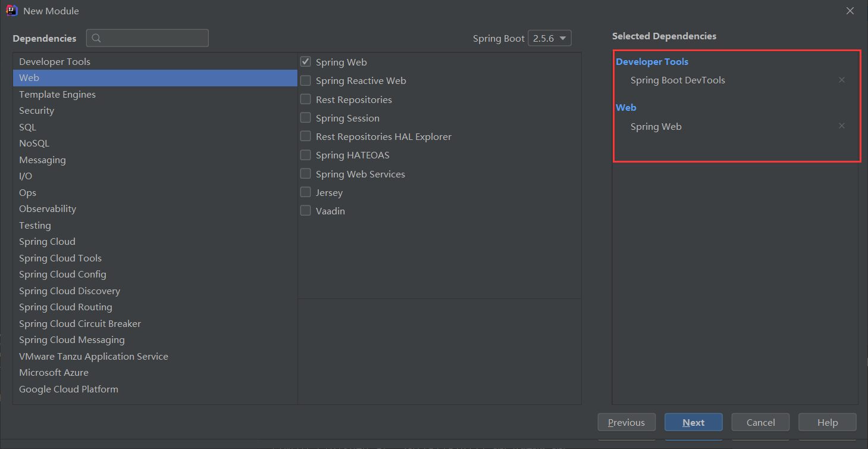The height and width of the screenshot is (449, 868).
Task: Enable the Jersey dependency checkbox
Action: point(306,192)
